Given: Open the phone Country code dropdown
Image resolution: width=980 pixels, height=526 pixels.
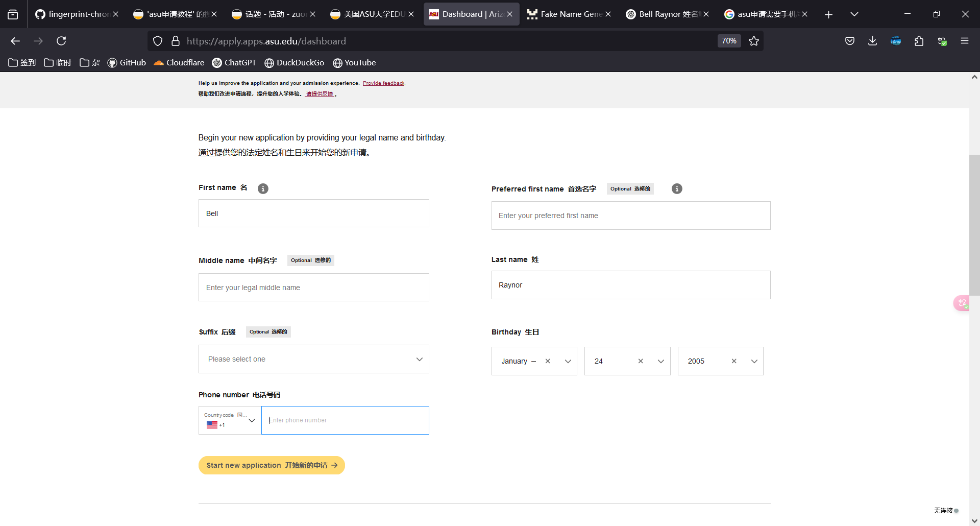Looking at the screenshot, I should (x=230, y=420).
